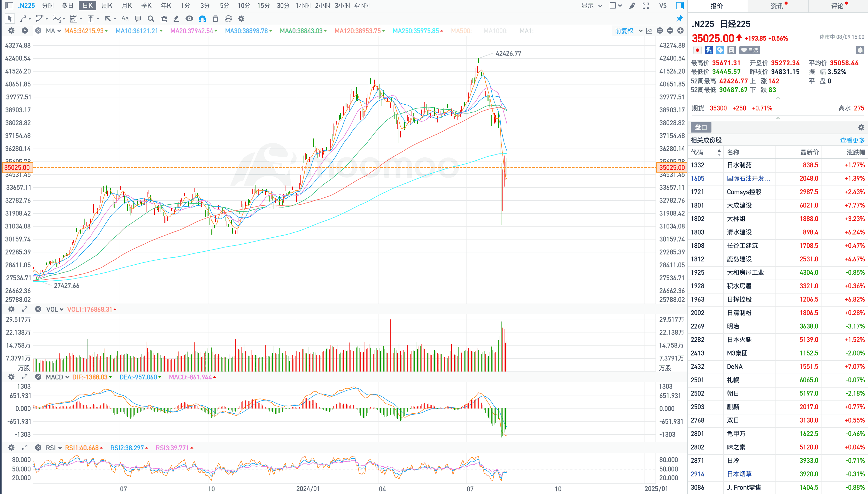Open the MACD indicator dropdown
The width and height of the screenshot is (868, 494).
(x=57, y=377)
